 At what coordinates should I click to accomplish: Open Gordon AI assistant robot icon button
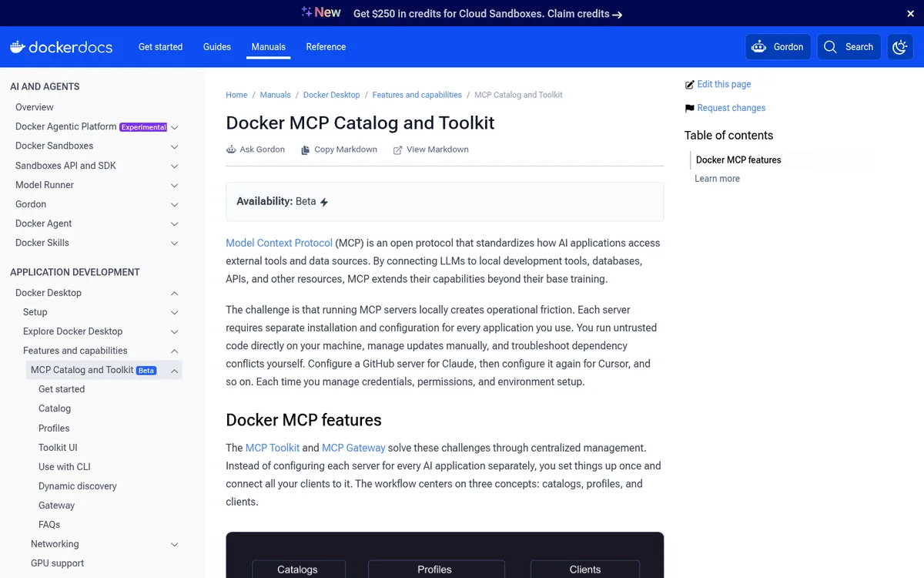click(758, 47)
